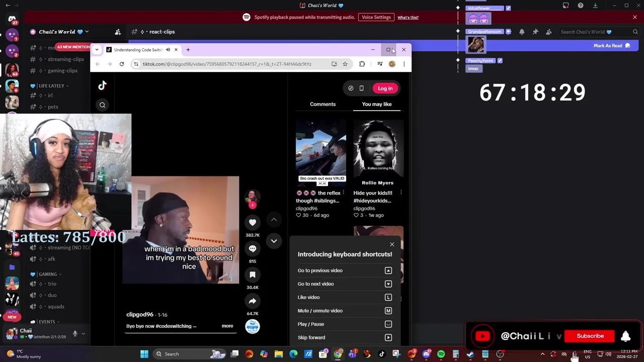The height and width of the screenshot is (362, 644).
Task: Click the TikTok address bar URL
Action: [x=227, y=64]
